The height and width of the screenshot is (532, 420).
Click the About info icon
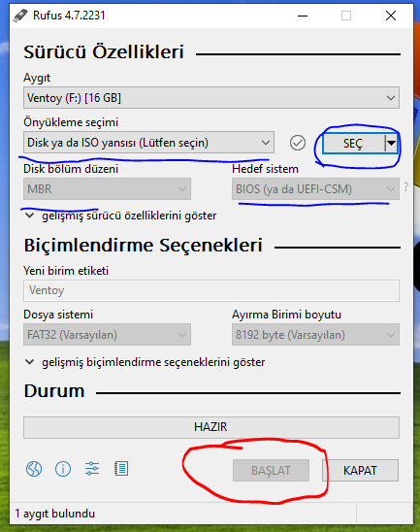[x=63, y=469]
